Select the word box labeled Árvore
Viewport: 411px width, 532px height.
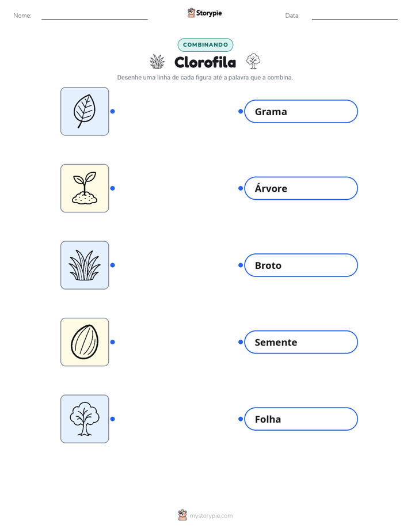click(301, 188)
